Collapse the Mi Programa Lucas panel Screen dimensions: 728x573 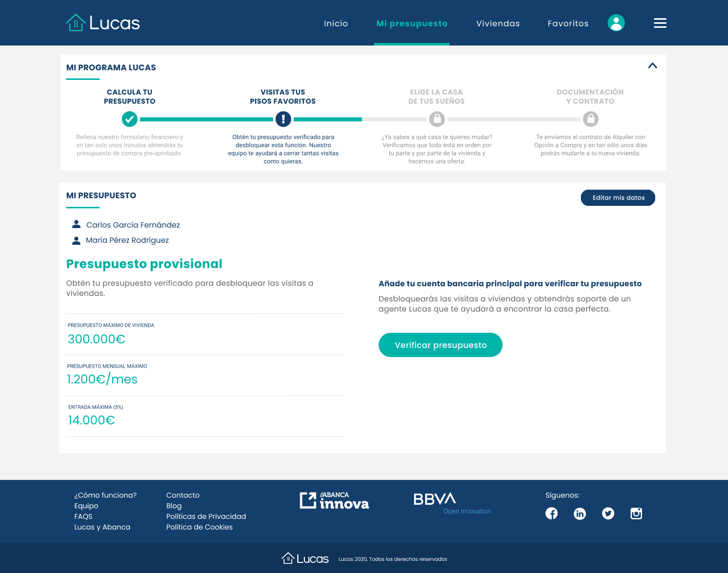(x=653, y=66)
